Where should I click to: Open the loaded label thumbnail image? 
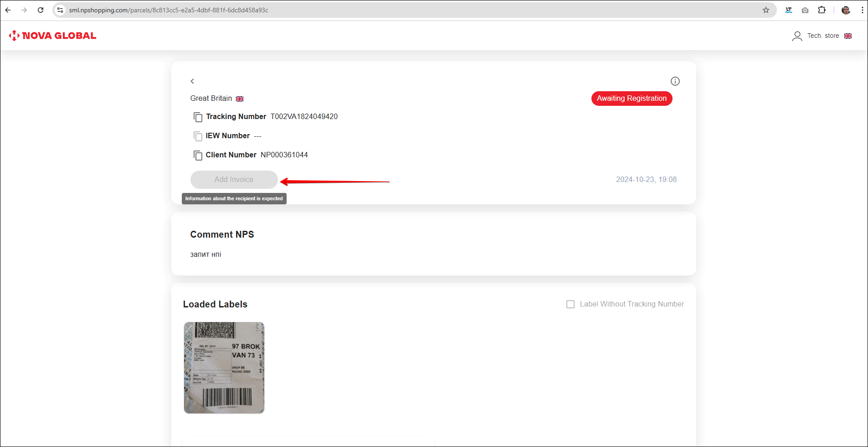point(224,368)
